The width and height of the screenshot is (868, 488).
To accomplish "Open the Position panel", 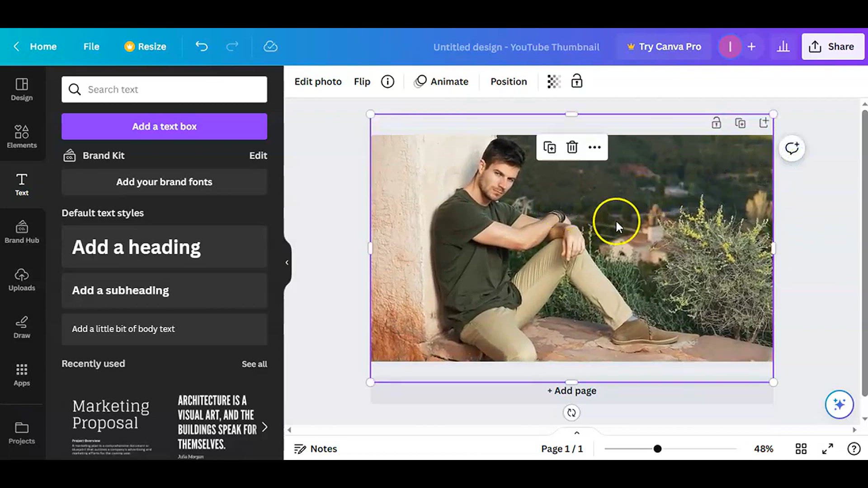I will pyautogui.click(x=509, y=81).
